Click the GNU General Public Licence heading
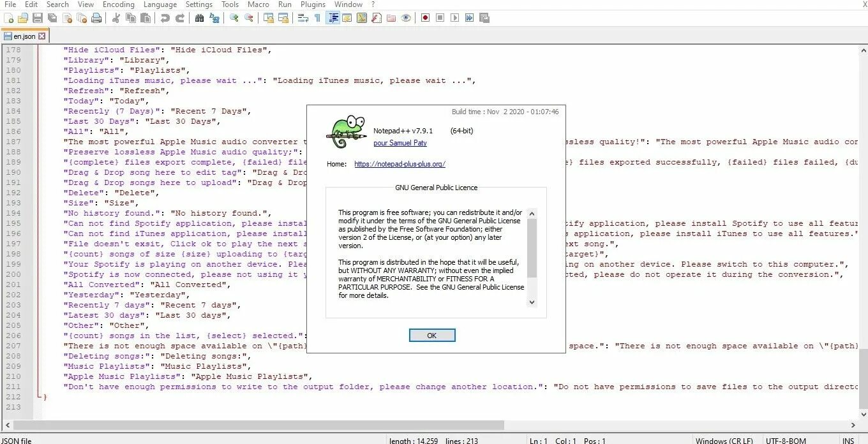The width and height of the screenshot is (868, 444). tap(436, 188)
